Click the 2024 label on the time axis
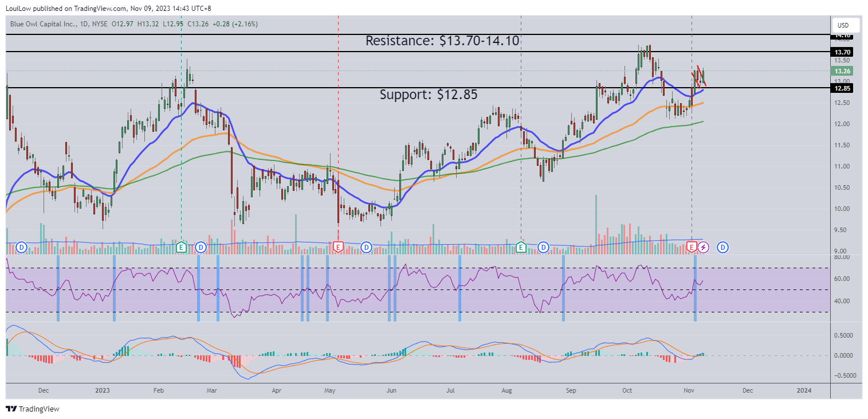 pyautogui.click(x=804, y=390)
